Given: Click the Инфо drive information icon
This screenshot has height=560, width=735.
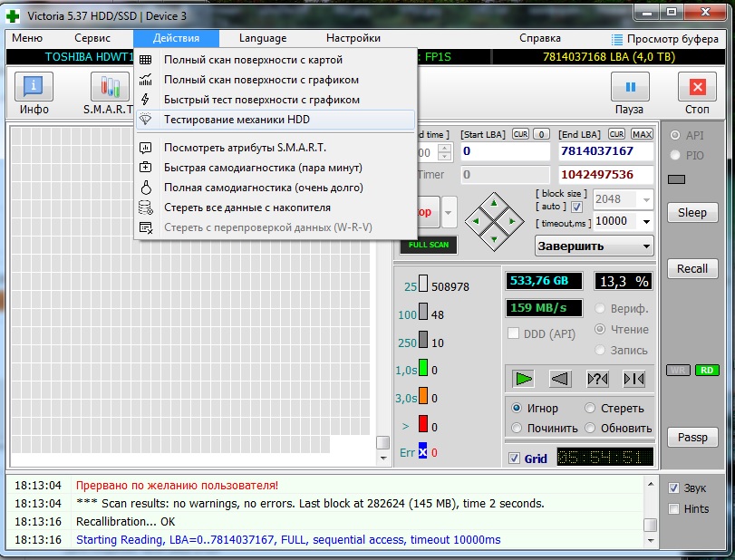Looking at the screenshot, I should click(x=34, y=86).
